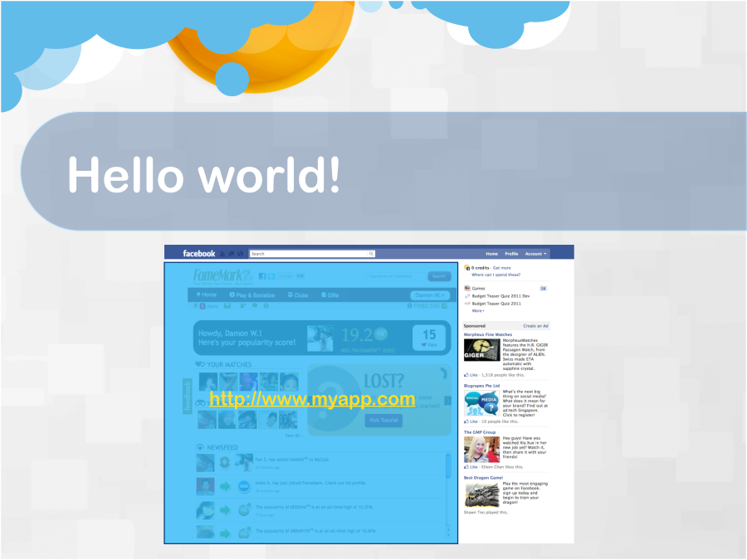Click the search magnifier icon in Facebook bar

pos(371,254)
